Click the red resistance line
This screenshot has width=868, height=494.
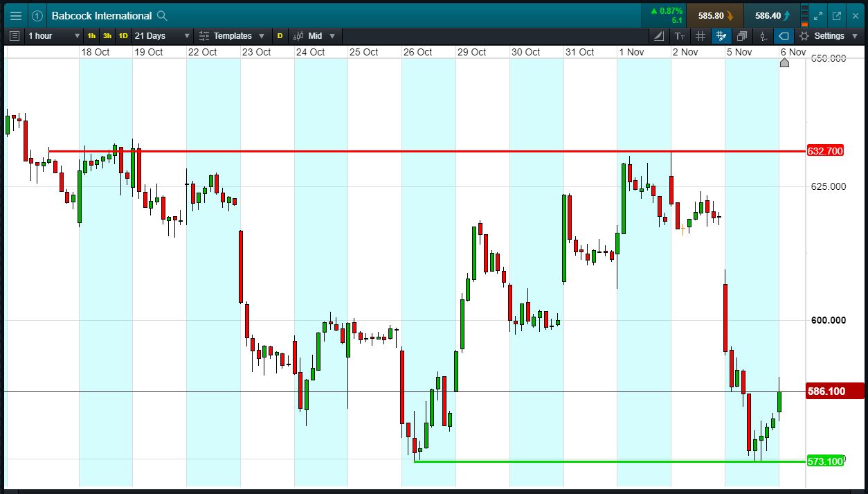pos(427,151)
